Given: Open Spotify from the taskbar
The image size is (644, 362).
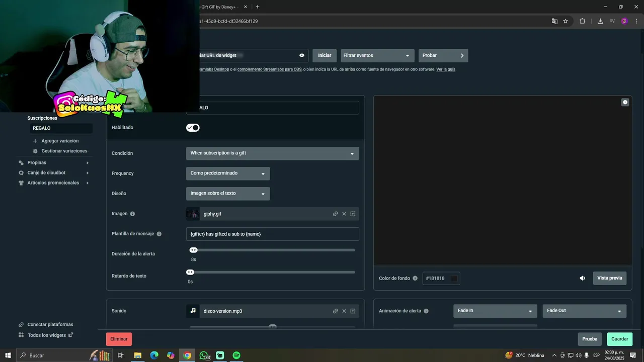Looking at the screenshot, I should point(236,355).
